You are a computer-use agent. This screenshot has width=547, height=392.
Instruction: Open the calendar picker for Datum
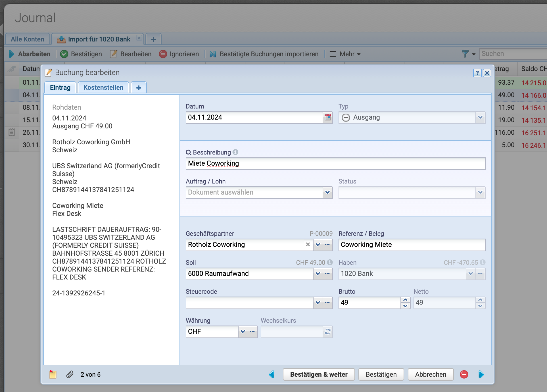328,117
